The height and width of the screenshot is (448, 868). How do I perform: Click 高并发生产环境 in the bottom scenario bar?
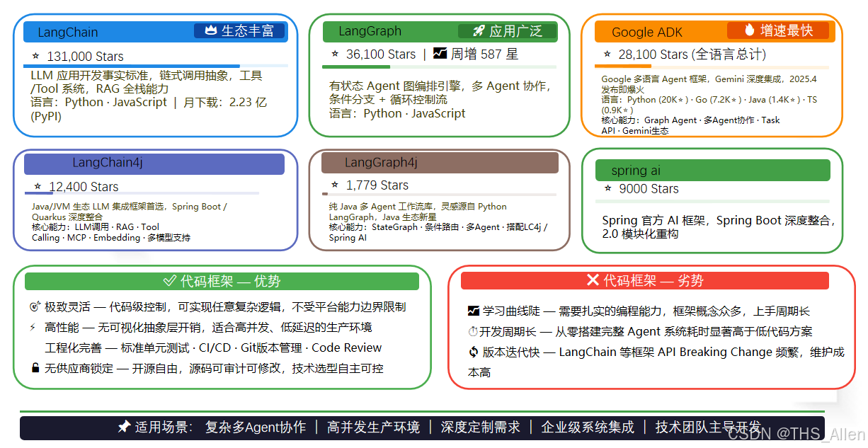tap(373, 427)
